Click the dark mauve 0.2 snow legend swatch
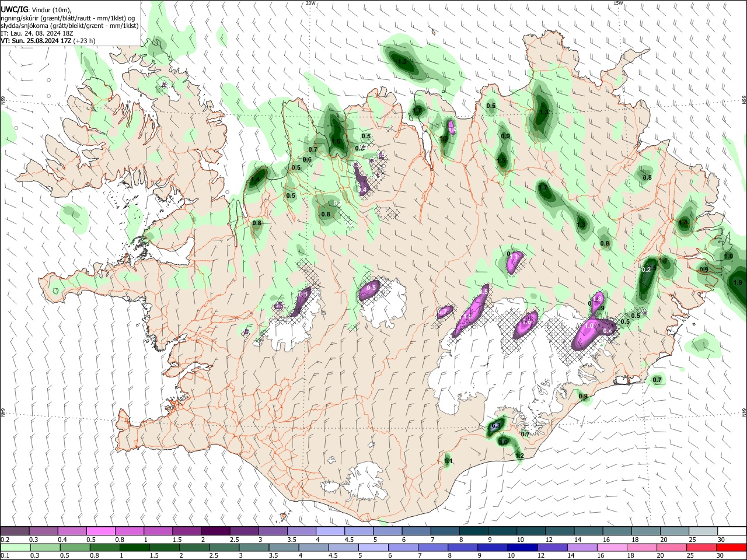This screenshot has height=560, width=747. coord(15,531)
